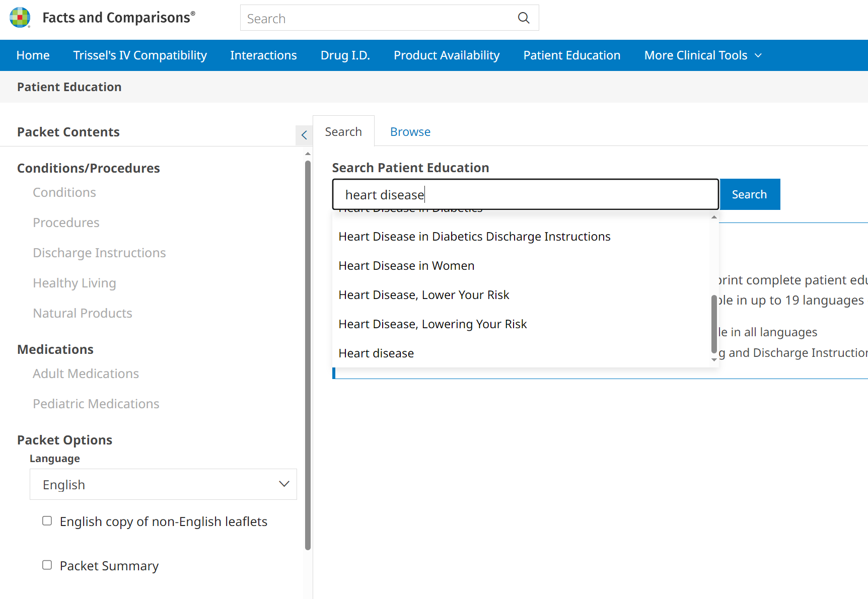
Task: Click the magnifying glass search icon
Action: (x=524, y=18)
